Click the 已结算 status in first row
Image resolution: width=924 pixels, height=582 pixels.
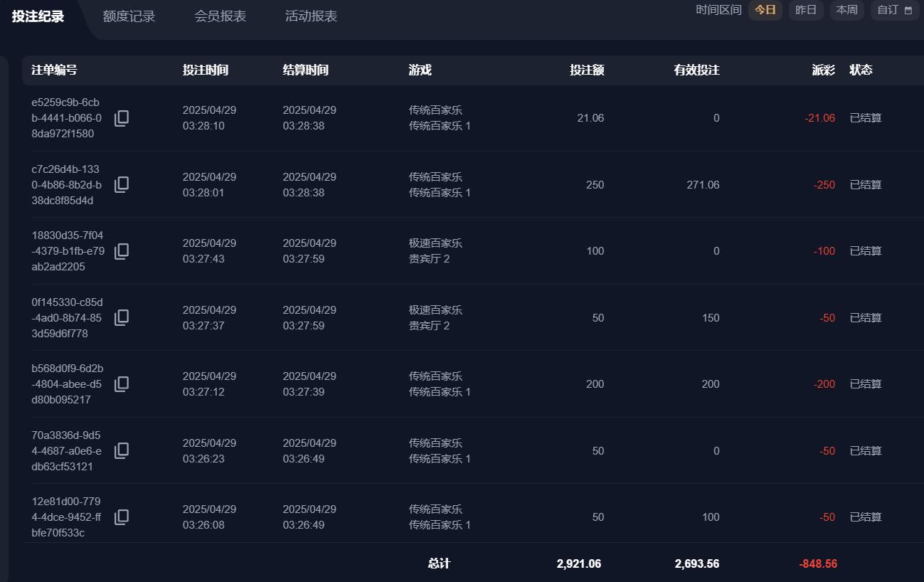click(866, 118)
